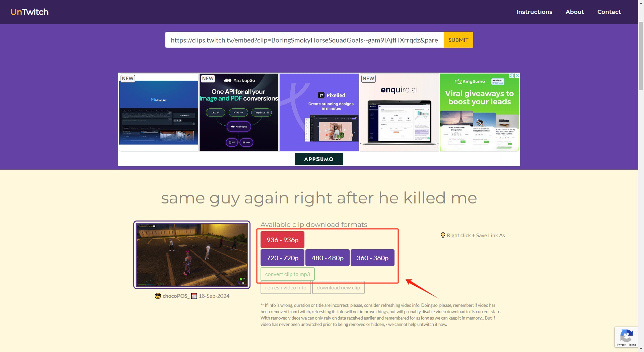Open the About page
This screenshot has height=352, width=644.
[x=575, y=12]
